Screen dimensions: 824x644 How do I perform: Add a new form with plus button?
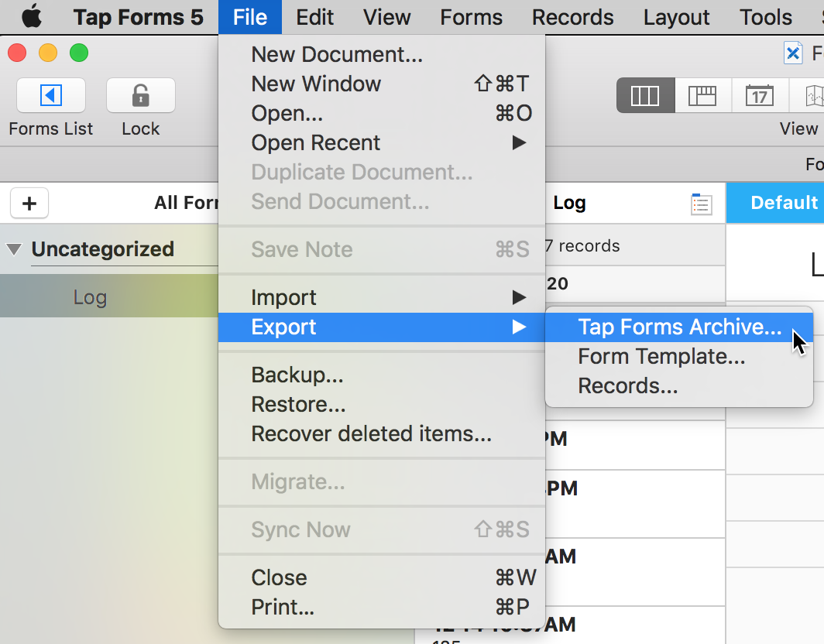29,203
